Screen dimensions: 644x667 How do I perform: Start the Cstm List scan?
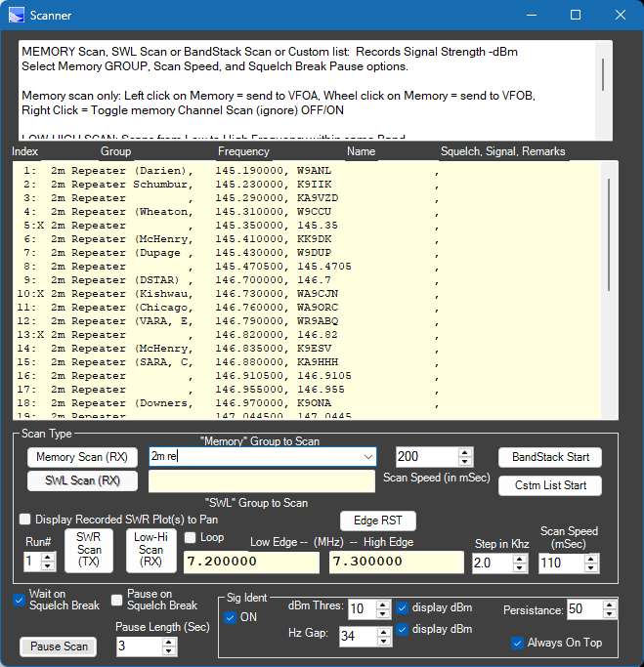click(550, 485)
